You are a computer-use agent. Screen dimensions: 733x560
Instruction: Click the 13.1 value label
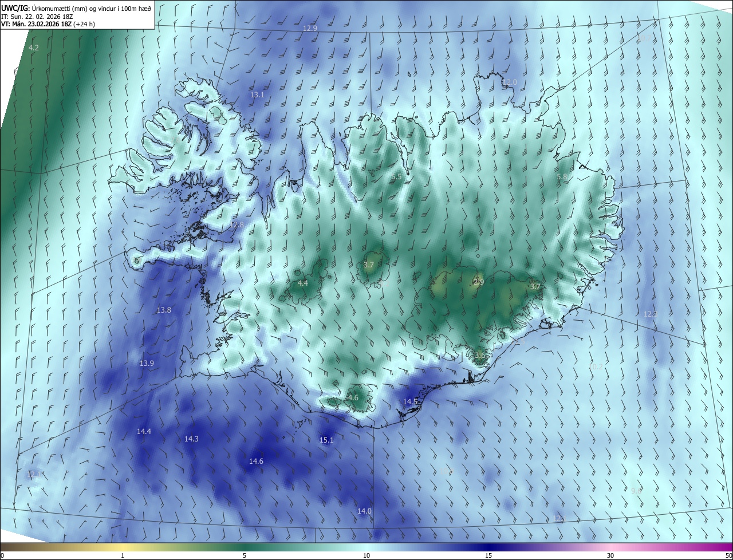(x=257, y=94)
